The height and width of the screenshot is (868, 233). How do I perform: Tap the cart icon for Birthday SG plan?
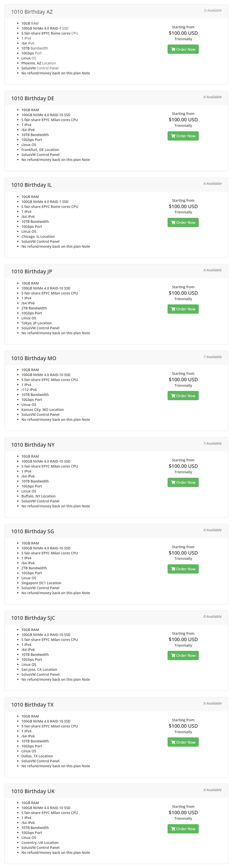pos(173,569)
